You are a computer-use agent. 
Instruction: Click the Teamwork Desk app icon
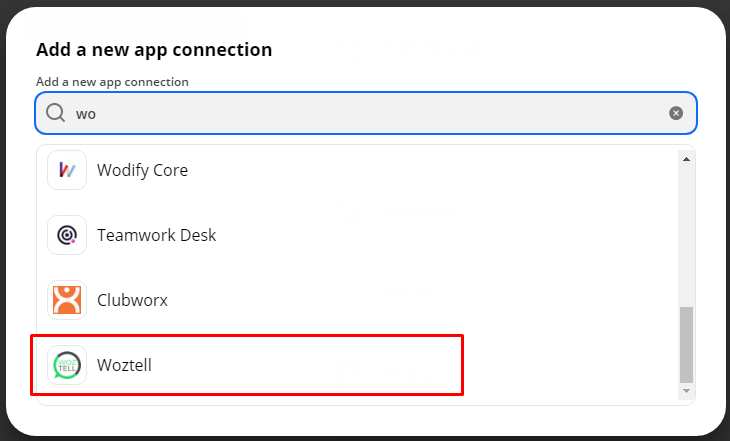67,235
